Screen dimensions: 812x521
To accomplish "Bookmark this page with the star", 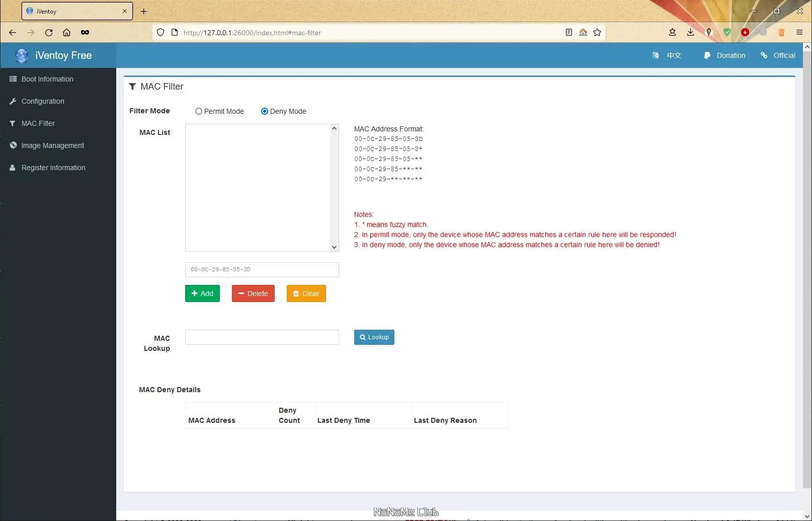I will [597, 33].
